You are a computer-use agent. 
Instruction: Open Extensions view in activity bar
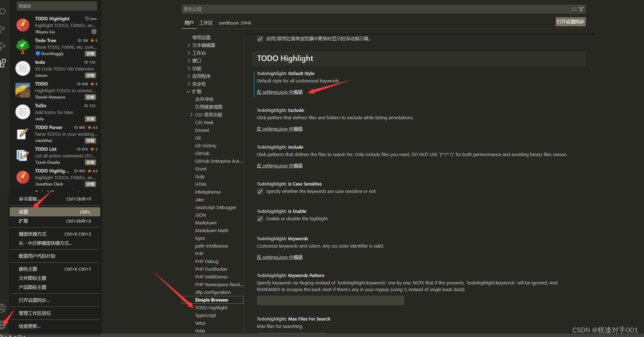pyautogui.click(x=3, y=63)
